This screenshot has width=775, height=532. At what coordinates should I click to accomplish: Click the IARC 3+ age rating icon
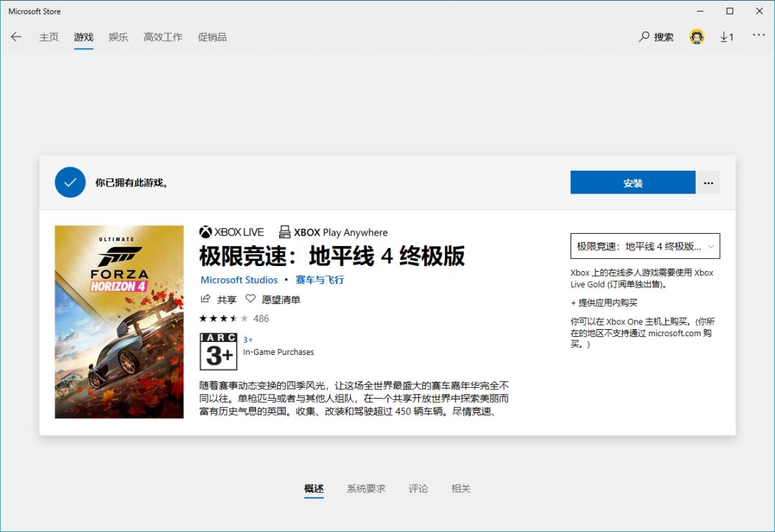pyautogui.click(x=218, y=351)
